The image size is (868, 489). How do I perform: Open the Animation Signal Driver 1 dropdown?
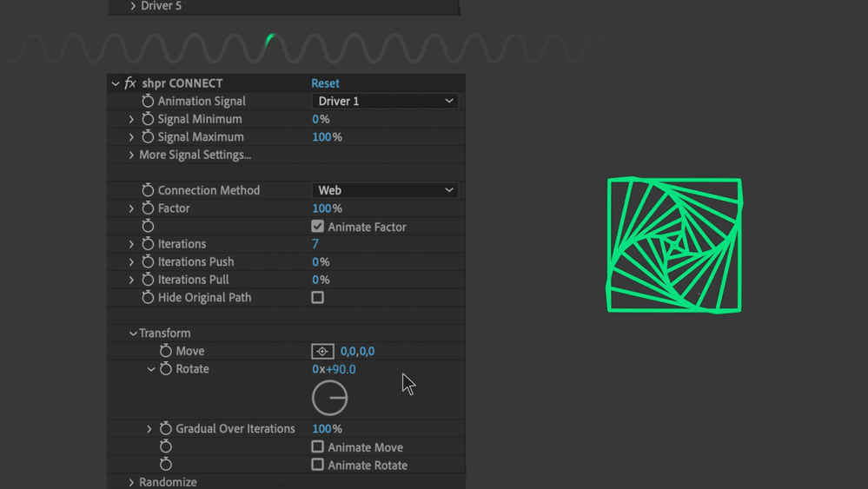[x=385, y=101]
